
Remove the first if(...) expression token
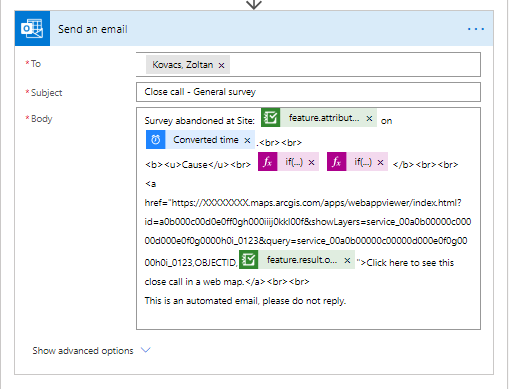311,162
